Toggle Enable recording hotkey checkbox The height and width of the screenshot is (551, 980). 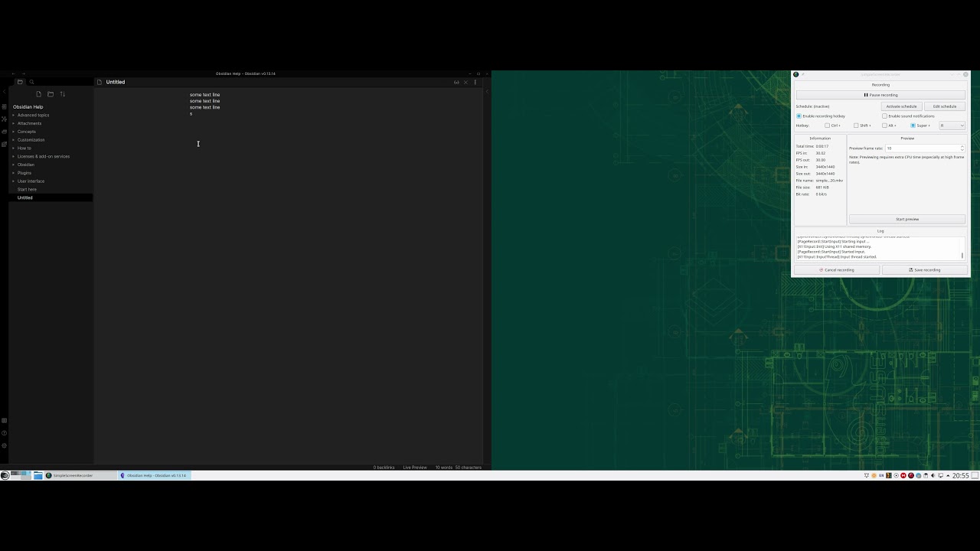(820, 116)
